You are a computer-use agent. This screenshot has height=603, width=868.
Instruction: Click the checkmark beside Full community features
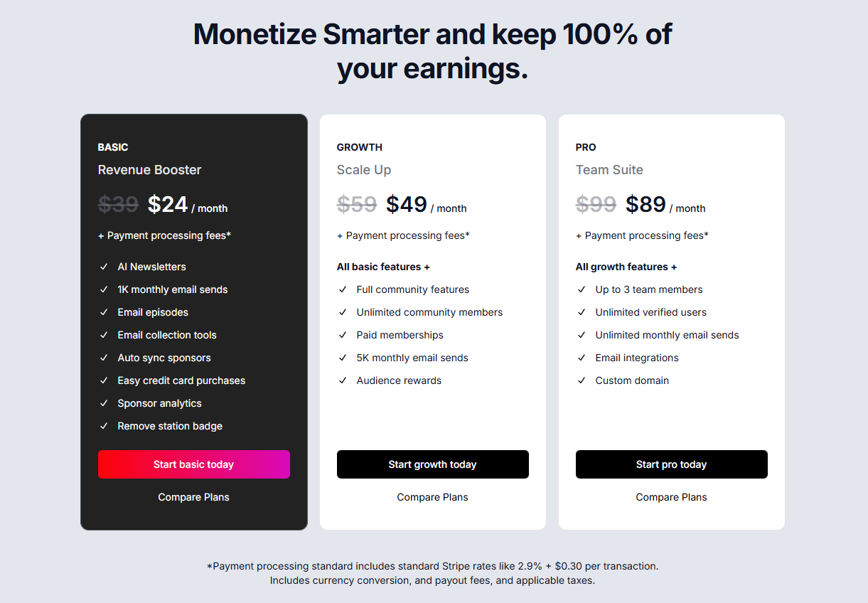[x=343, y=289]
